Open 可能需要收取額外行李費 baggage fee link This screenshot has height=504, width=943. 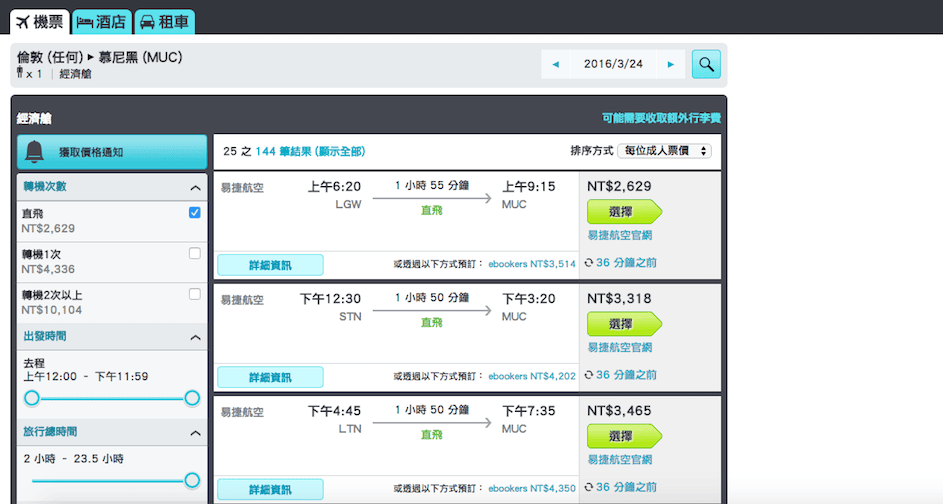661,118
